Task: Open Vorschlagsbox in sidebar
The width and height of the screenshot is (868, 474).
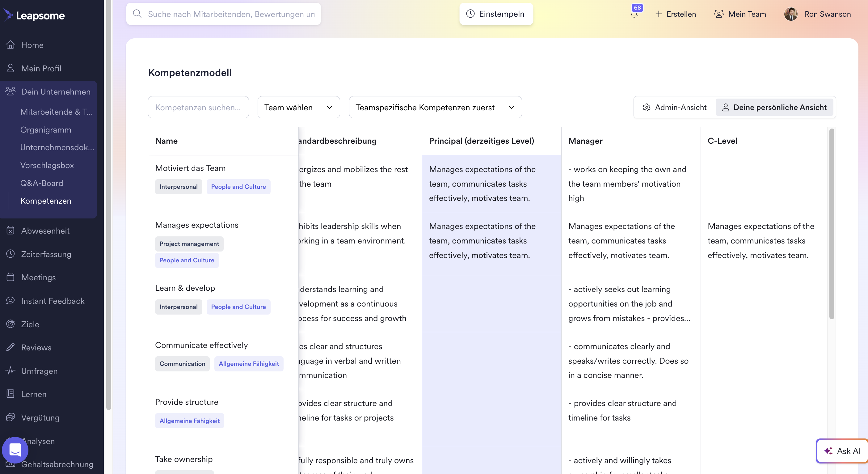Action: coord(47,165)
